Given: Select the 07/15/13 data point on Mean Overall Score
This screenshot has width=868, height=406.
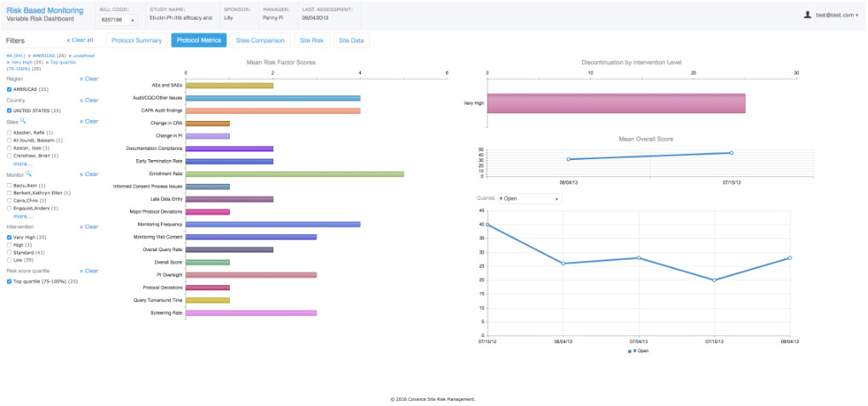Looking at the screenshot, I should click(x=731, y=153).
